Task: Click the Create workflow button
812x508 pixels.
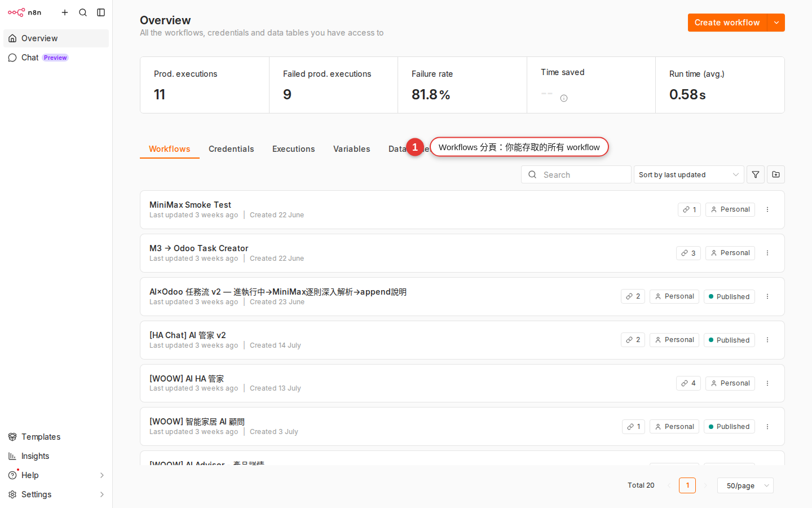Action: [727, 23]
